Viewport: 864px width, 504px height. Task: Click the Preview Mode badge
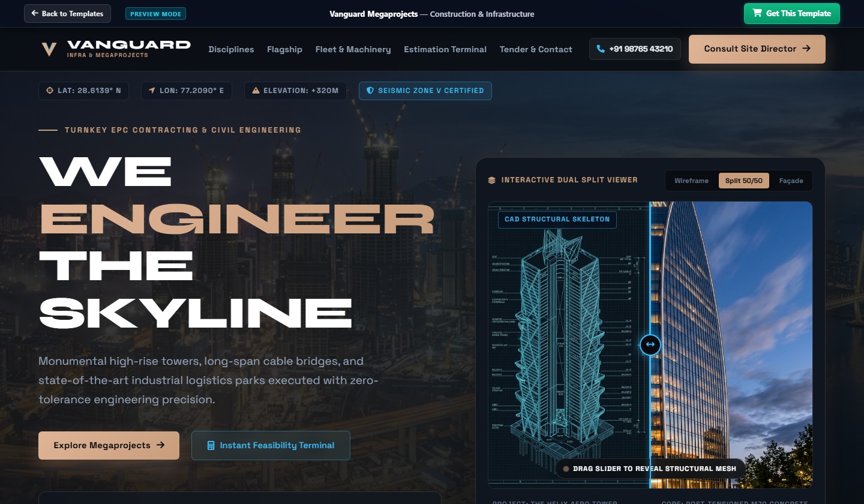click(x=155, y=13)
